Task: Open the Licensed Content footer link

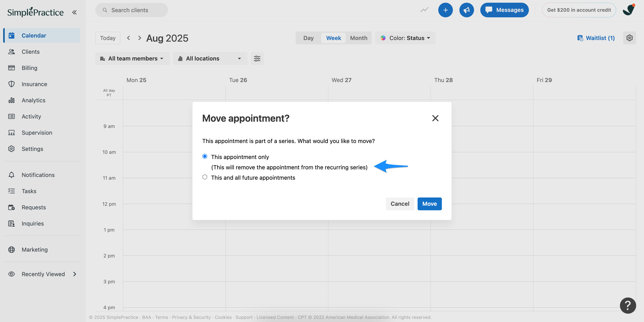Action: click(275, 317)
